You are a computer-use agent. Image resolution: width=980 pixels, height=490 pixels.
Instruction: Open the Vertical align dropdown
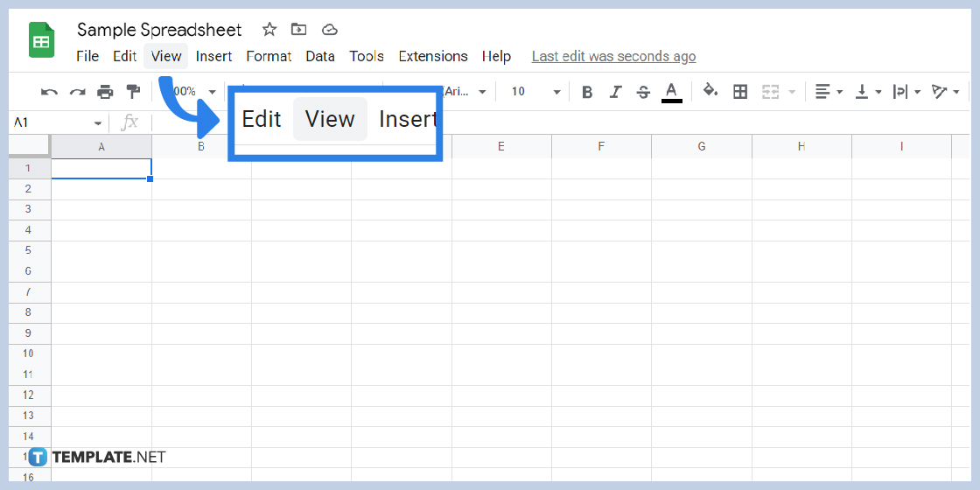click(868, 92)
